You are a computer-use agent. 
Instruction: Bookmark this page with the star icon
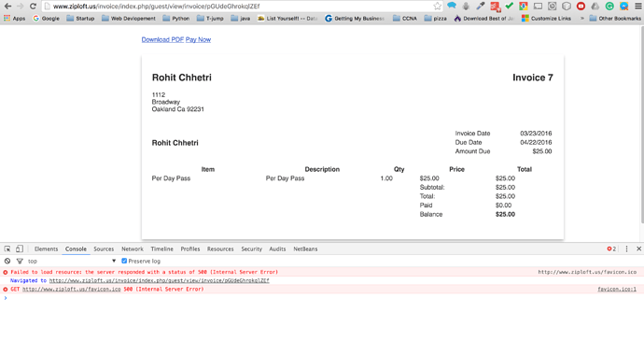coord(438,7)
